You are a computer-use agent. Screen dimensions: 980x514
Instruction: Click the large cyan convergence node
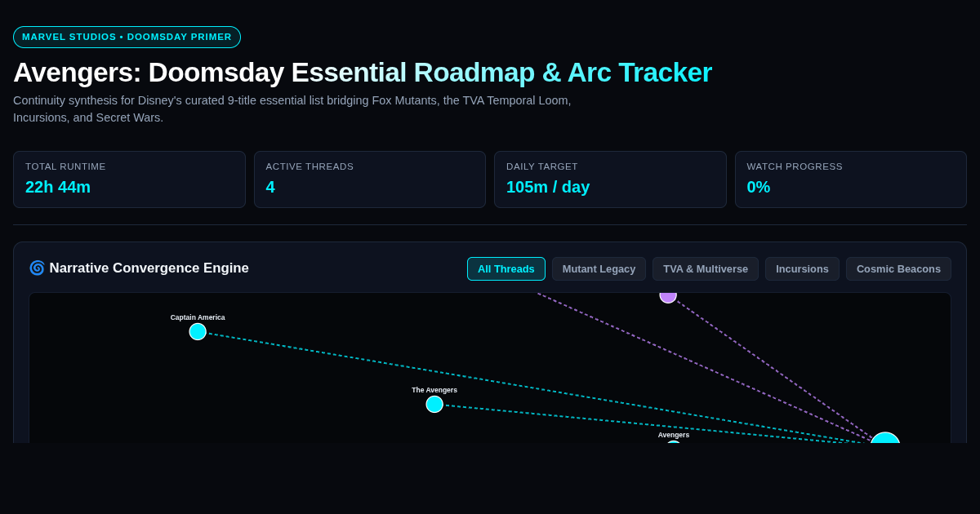[x=885, y=438]
